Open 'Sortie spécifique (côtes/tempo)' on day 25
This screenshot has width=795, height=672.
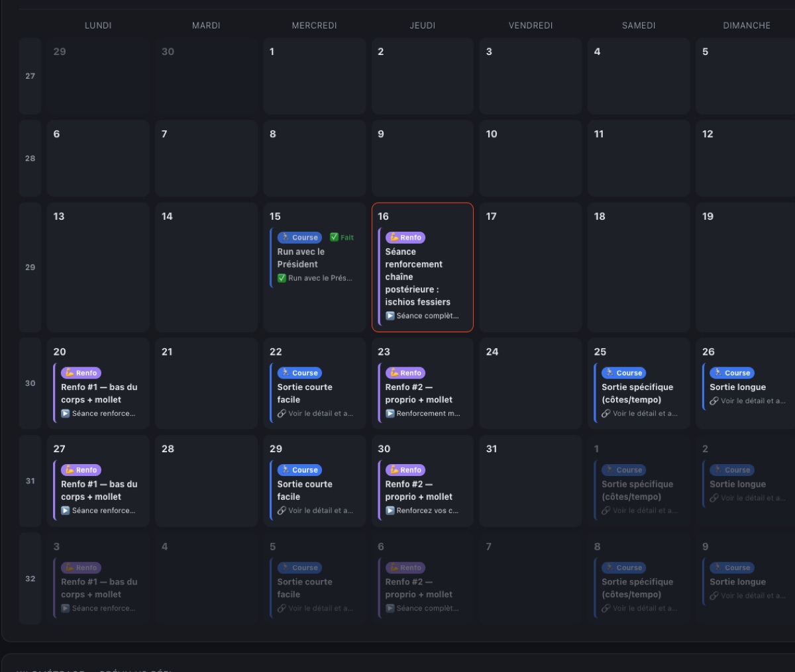(x=637, y=393)
